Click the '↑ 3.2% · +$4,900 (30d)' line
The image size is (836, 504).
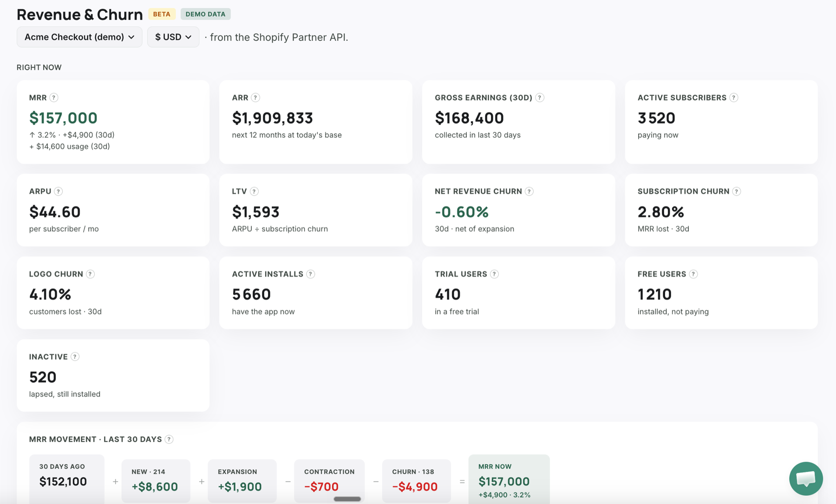pos(72,135)
